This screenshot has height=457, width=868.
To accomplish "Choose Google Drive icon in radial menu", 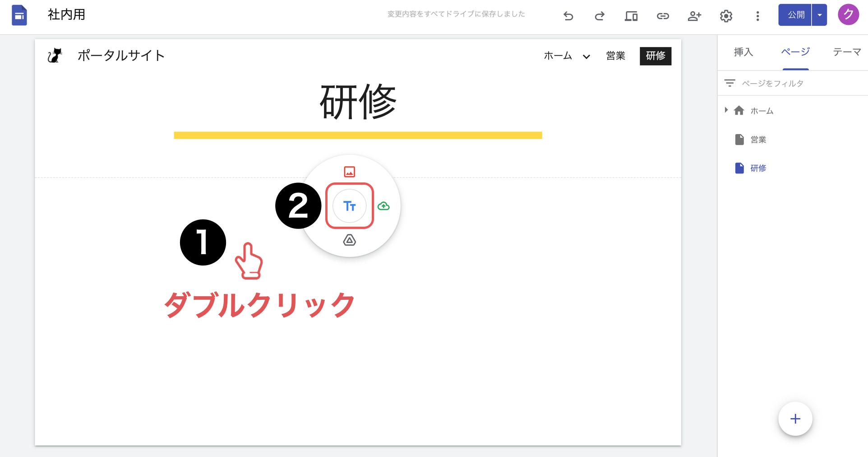I will pyautogui.click(x=350, y=240).
